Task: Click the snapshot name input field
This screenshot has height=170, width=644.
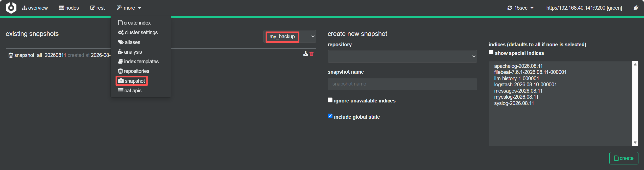Action: tap(402, 84)
